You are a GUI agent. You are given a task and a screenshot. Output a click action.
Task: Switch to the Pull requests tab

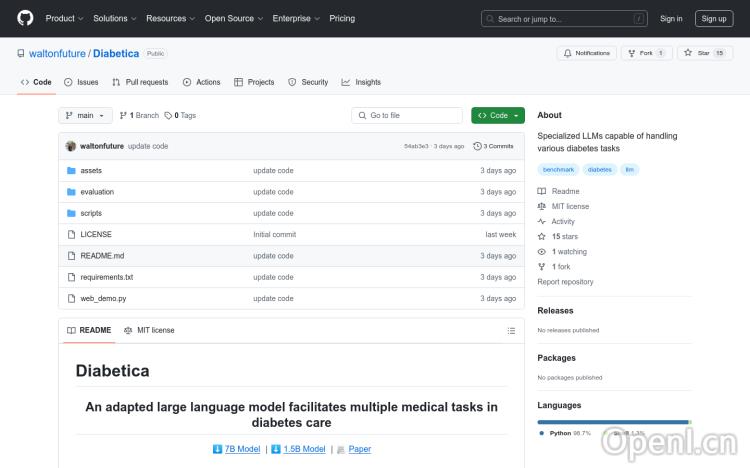point(140,82)
